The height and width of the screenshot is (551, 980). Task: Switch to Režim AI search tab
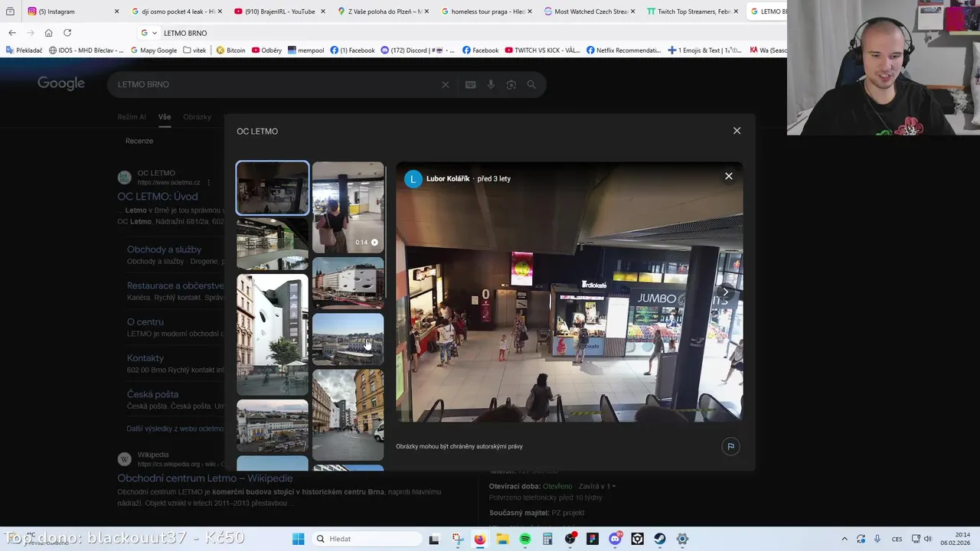132,117
